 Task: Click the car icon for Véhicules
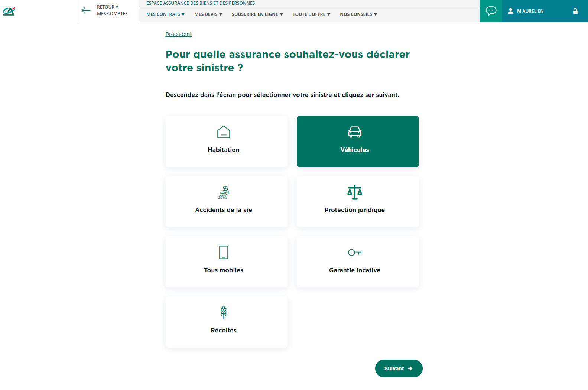click(x=355, y=132)
